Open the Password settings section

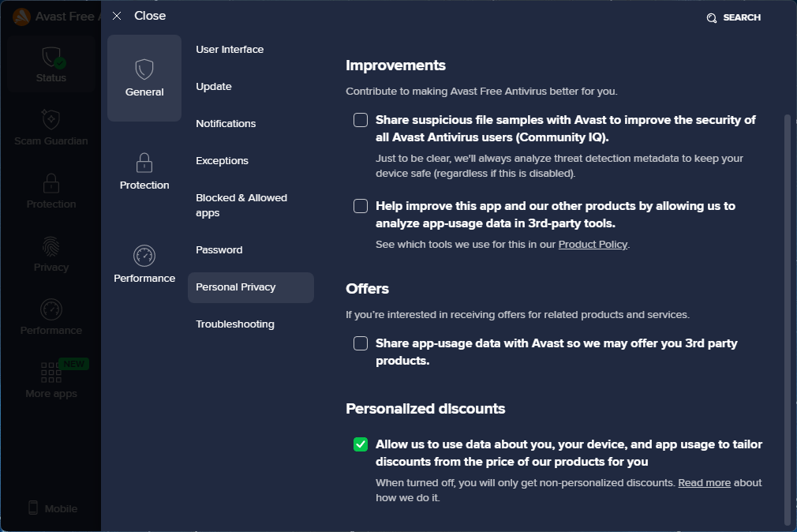219,249
